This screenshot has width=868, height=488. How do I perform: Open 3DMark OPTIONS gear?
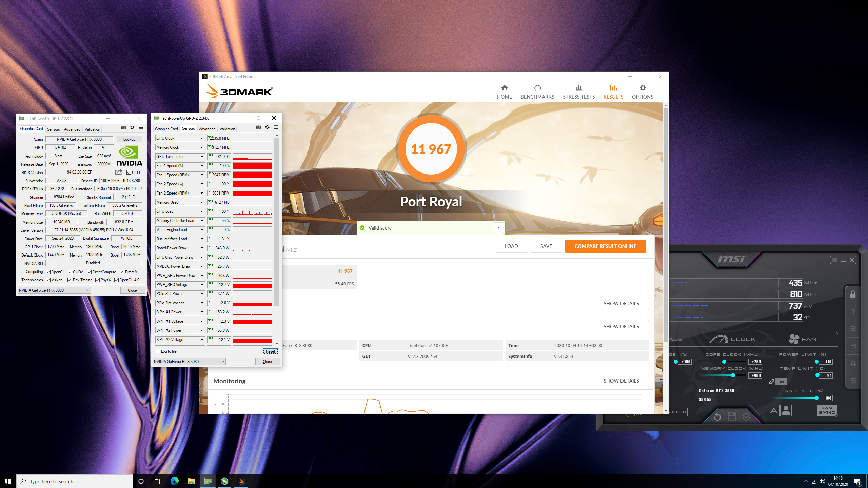(x=642, y=92)
